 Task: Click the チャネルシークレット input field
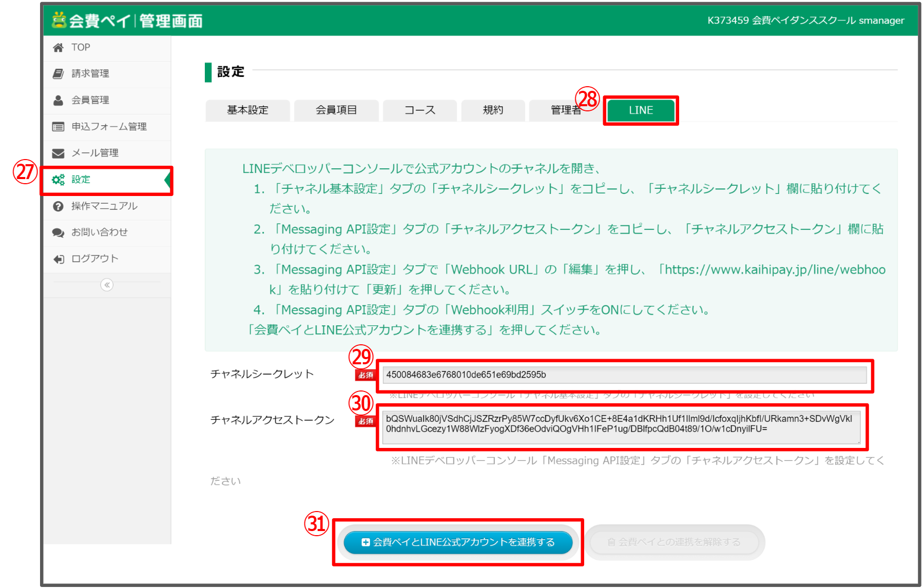[624, 375]
